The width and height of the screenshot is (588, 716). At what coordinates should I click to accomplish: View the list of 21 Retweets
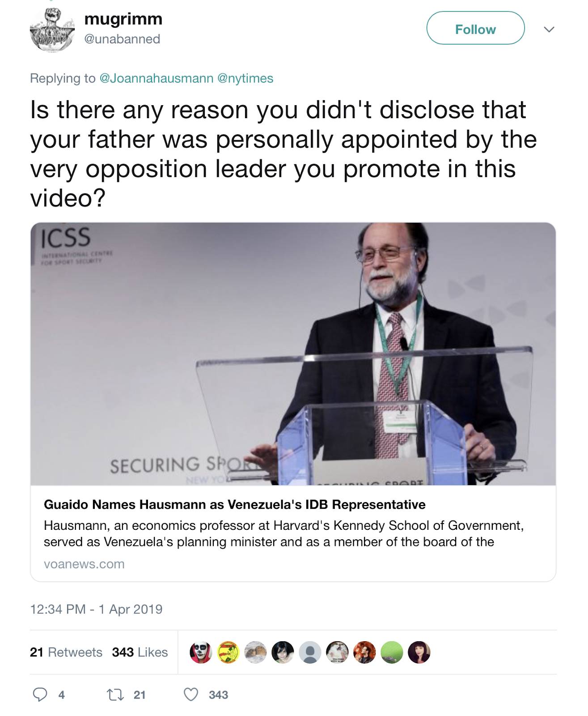66,652
